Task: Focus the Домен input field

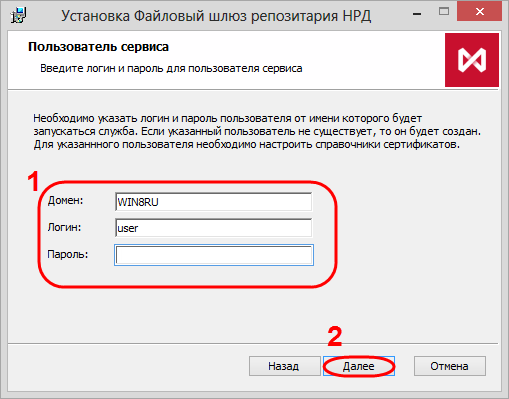Action: click(x=214, y=202)
